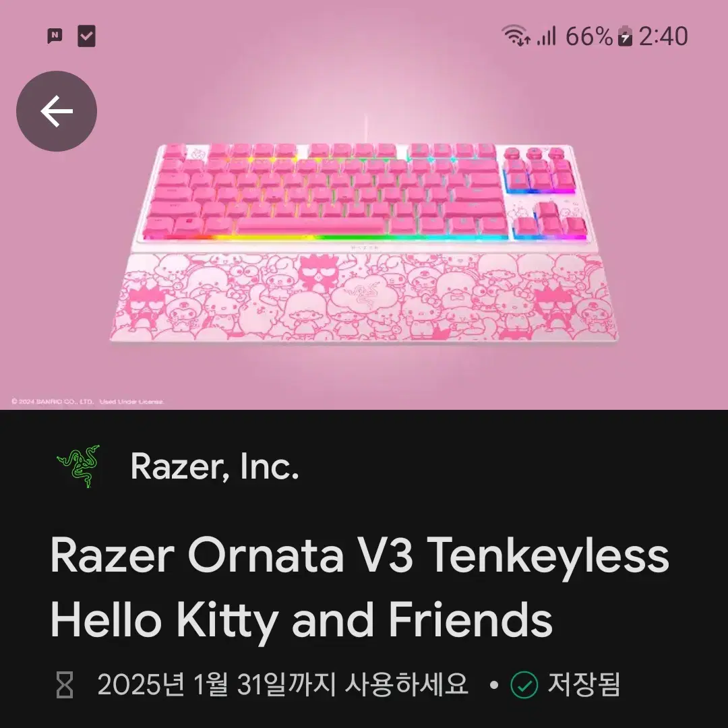Click the 저장됨 saved status label

pos(584,684)
